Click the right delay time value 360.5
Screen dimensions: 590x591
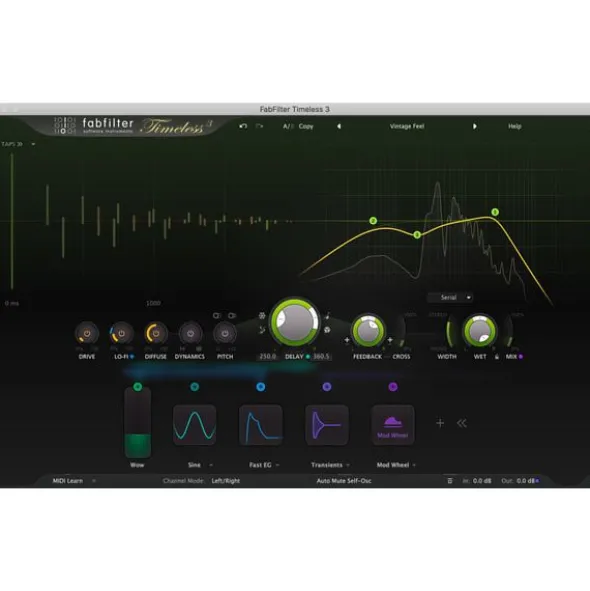[321, 356]
